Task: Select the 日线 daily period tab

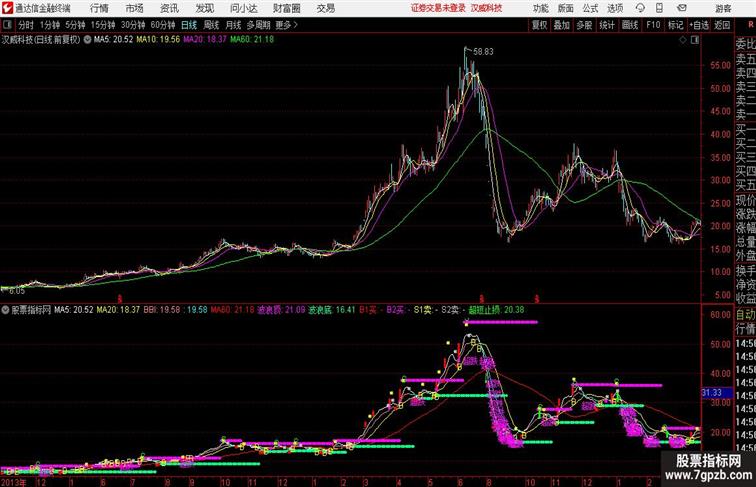Action: pos(189,25)
